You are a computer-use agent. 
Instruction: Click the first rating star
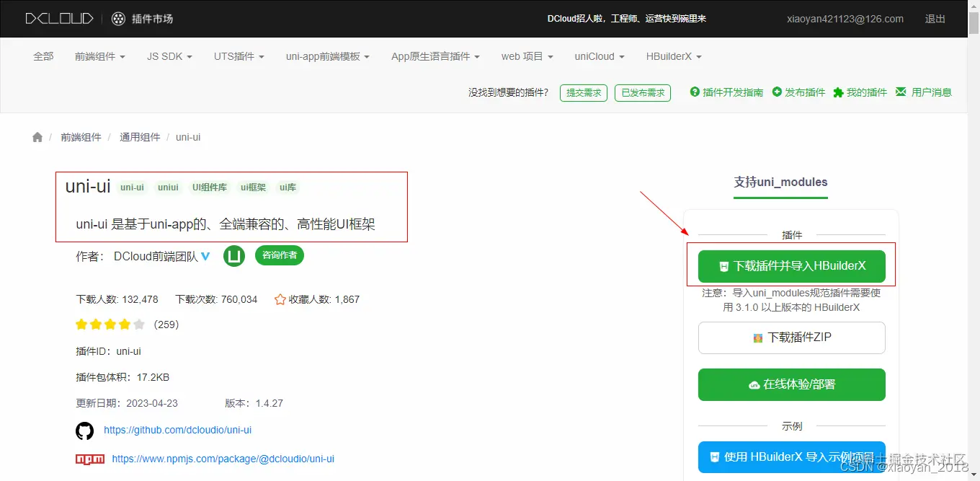coord(81,325)
